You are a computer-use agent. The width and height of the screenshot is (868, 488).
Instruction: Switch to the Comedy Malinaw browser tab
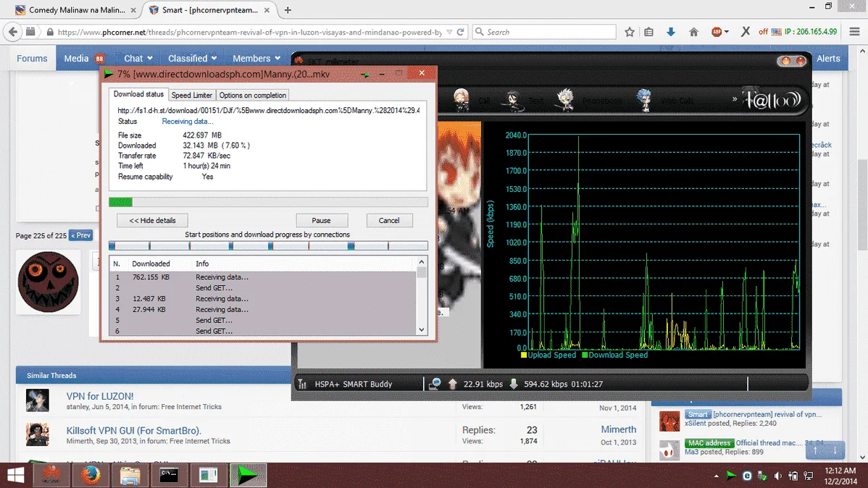click(76, 10)
